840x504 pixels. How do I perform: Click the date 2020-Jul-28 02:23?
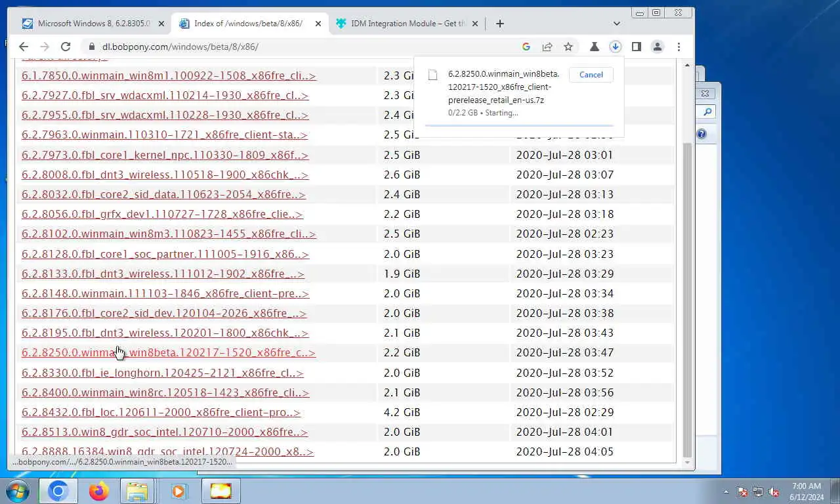(564, 234)
